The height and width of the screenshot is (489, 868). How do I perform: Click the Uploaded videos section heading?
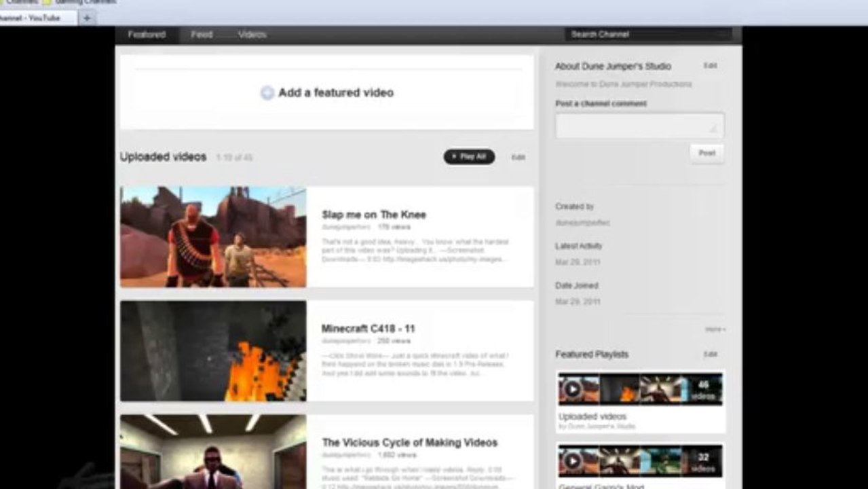coord(163,157)
